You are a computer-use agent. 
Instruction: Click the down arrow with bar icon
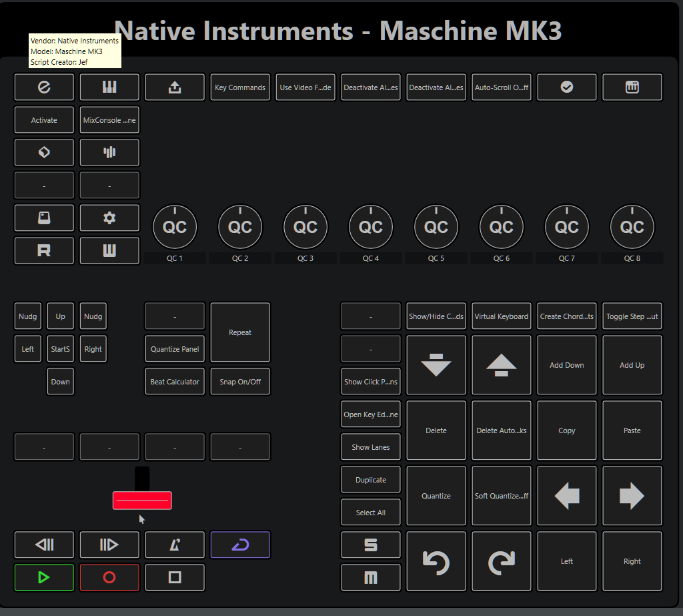pos(436,365)
